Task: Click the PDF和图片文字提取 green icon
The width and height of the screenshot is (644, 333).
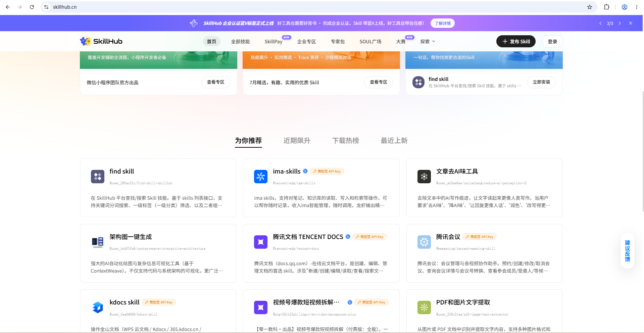Action: point(424,307)
